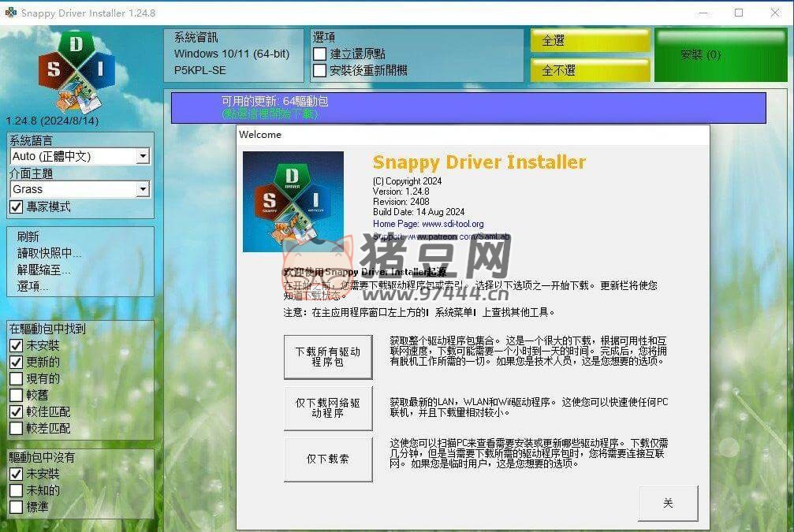Click the 仅下载网络驱动程序 button
Viewport: 794px width, 532px height.
coord(328,407)
